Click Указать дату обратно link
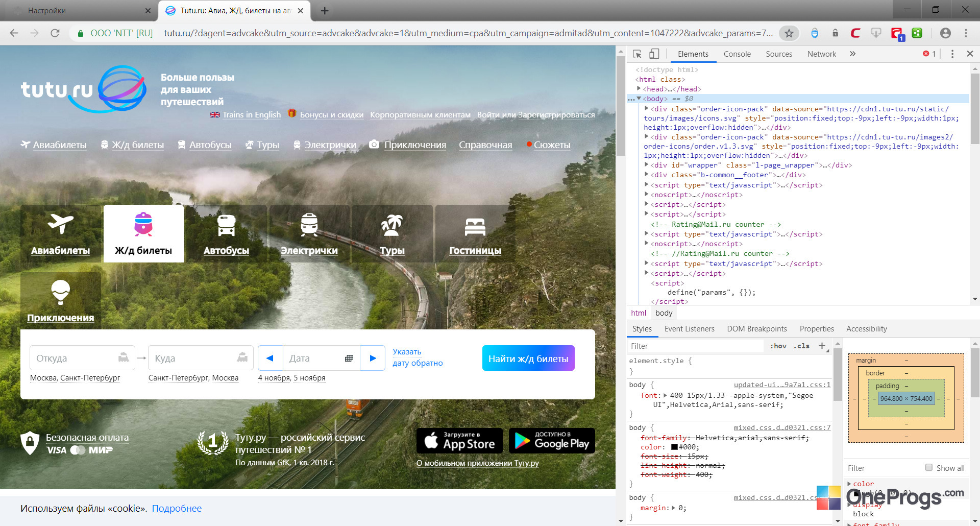This screenshot has width=980, height=526. 418,357
